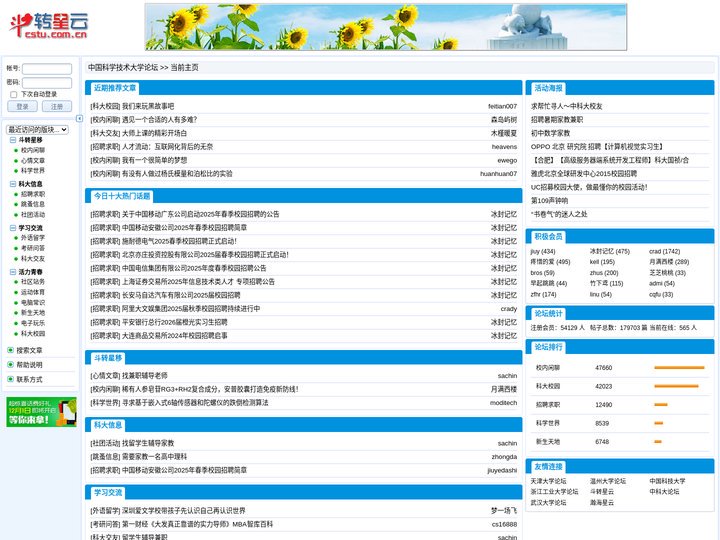Screen dimensions: 720x540
Task: Open 天津大学论坛 friend link
Action: coord(548,481)
